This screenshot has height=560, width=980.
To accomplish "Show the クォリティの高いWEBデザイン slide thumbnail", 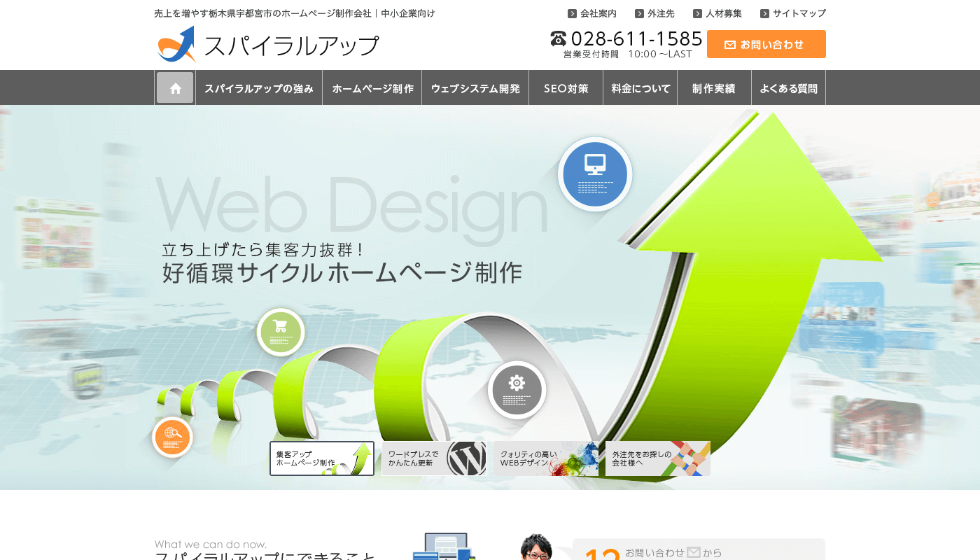I will 546,458.
